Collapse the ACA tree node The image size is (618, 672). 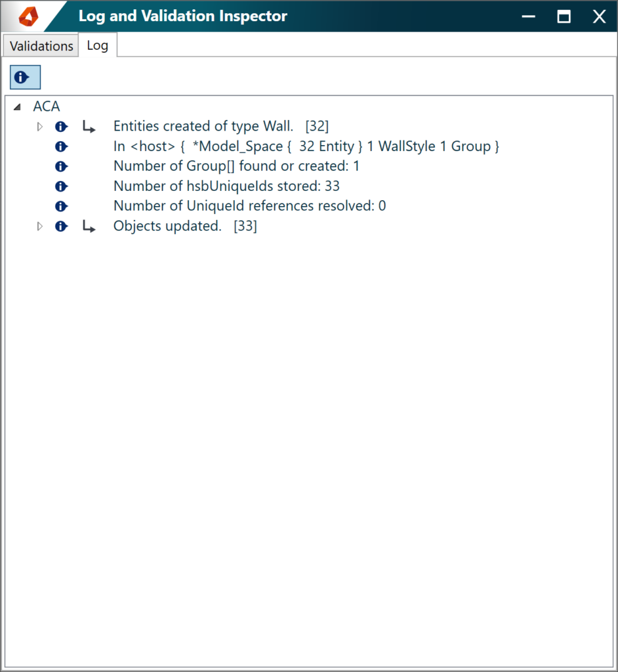(x=17, y=107)
